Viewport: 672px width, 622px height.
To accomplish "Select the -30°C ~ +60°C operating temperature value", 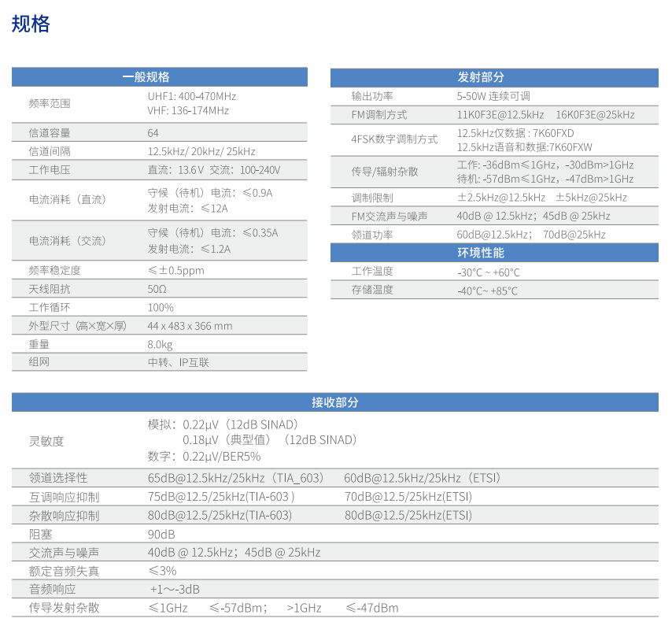I will [x=488, y=272].
